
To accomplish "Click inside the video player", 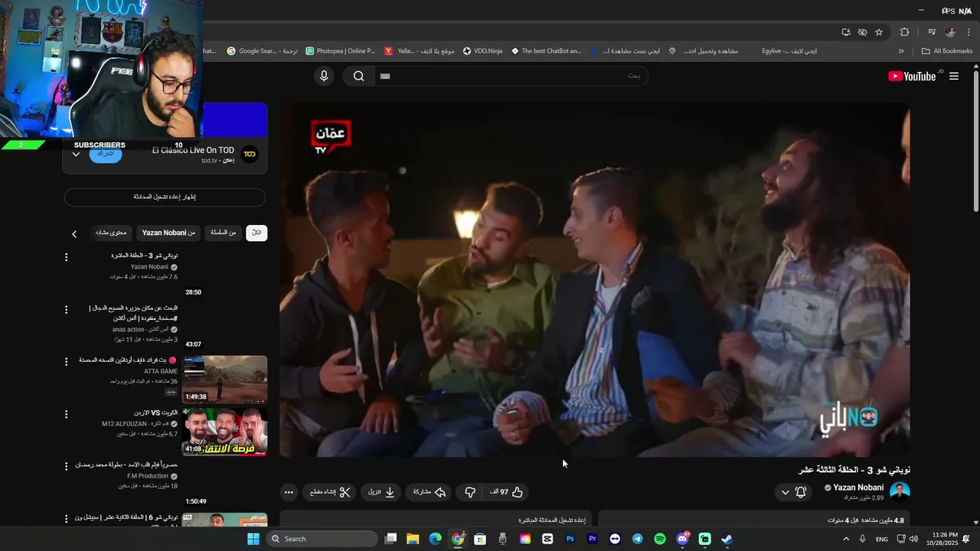I will [x=594, y=280].
